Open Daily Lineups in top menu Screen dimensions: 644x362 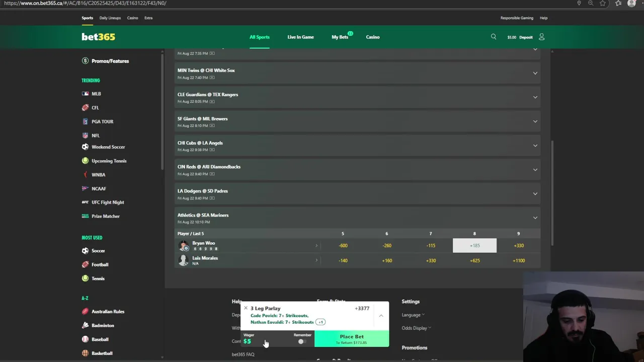click(110, 18)
